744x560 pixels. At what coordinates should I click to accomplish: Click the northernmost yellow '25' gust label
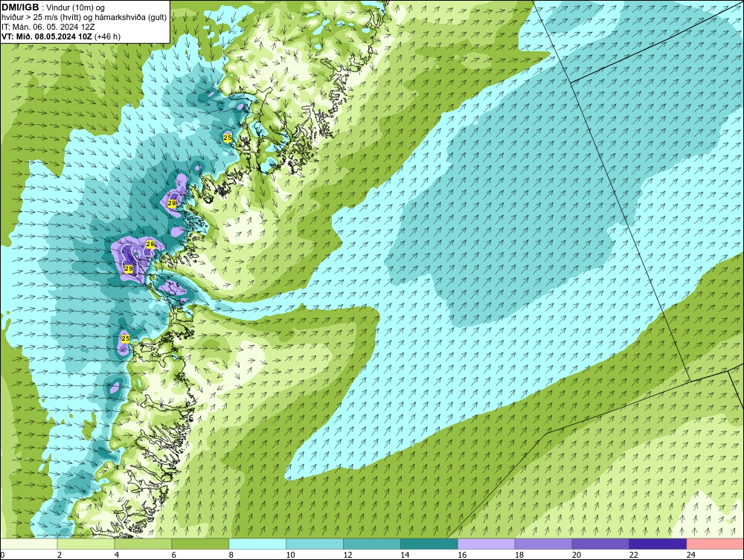click(x=228, y=138)
